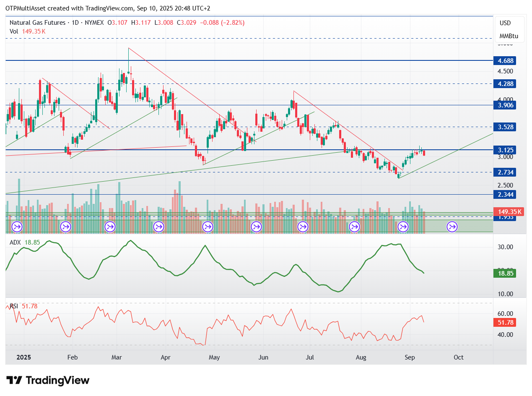Select the ADX indicator legend label
Screen dimensions: 532x396
pos(16,242)
